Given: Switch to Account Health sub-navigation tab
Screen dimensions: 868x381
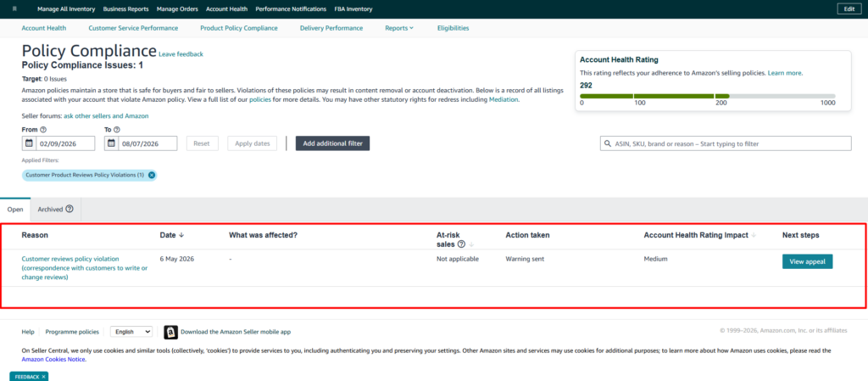Looking at the screenshot, I should 44,28.
